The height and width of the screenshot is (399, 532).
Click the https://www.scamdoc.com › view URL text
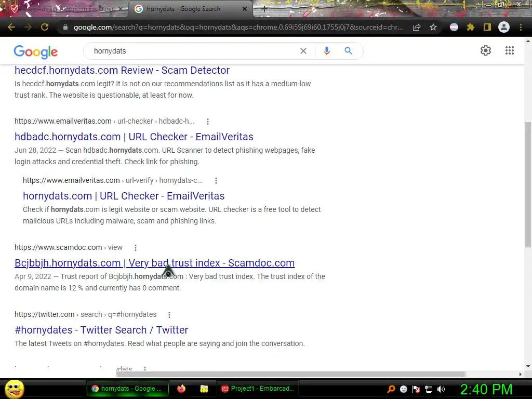click(68, 248)
